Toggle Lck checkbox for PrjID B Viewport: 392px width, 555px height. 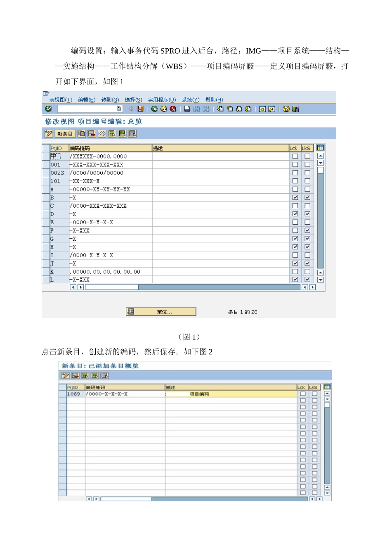295,197
